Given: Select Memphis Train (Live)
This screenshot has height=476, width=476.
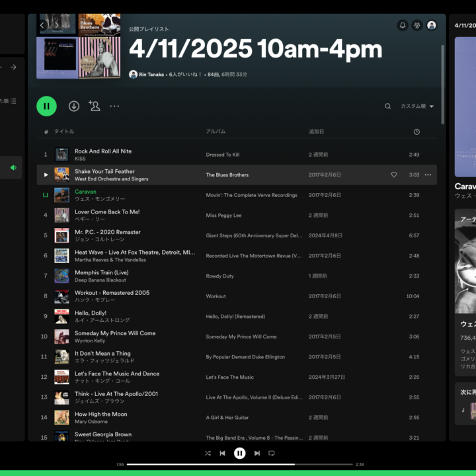Looking at the screenshot, I should click(x=102, y=272).
